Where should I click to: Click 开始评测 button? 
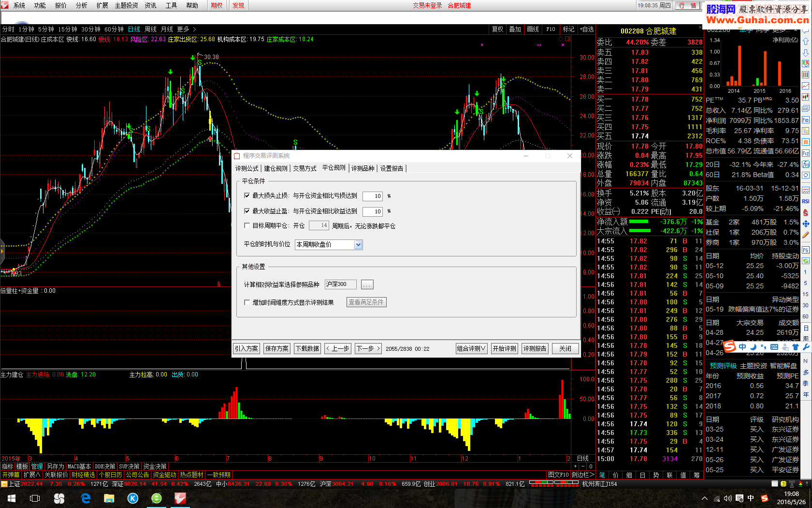coord(505,348)
